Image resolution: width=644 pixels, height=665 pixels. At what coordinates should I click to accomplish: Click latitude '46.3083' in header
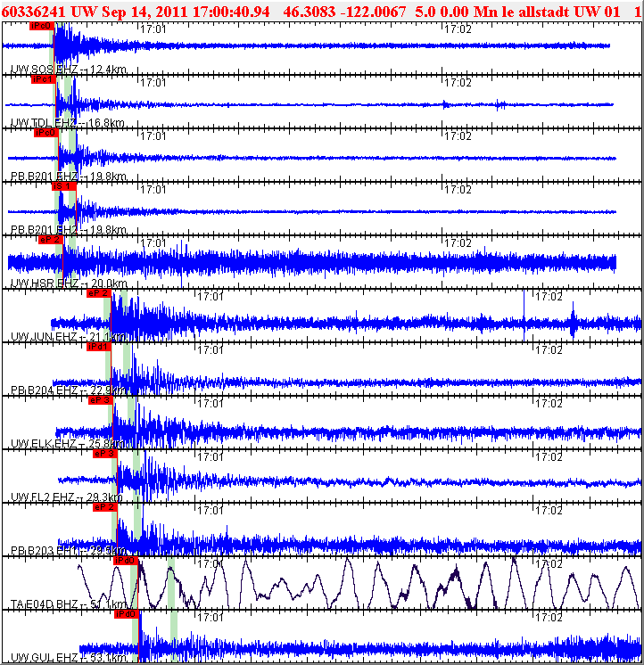(310, 12)
